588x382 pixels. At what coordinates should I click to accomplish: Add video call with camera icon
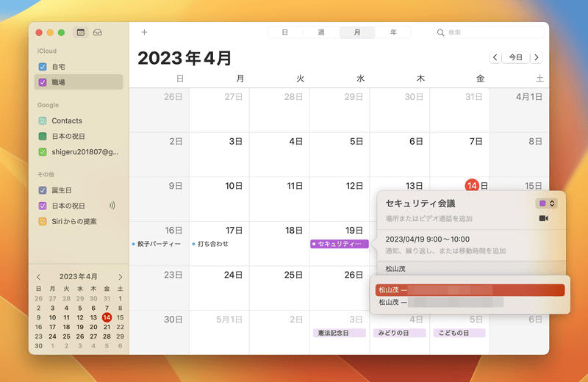(x=543, y=218)
